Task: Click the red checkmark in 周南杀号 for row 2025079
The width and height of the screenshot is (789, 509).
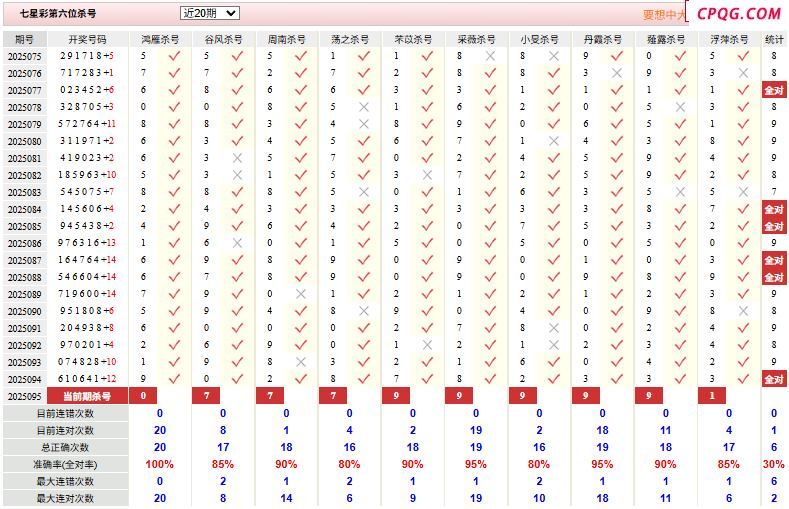Action: tap(301, 124)
